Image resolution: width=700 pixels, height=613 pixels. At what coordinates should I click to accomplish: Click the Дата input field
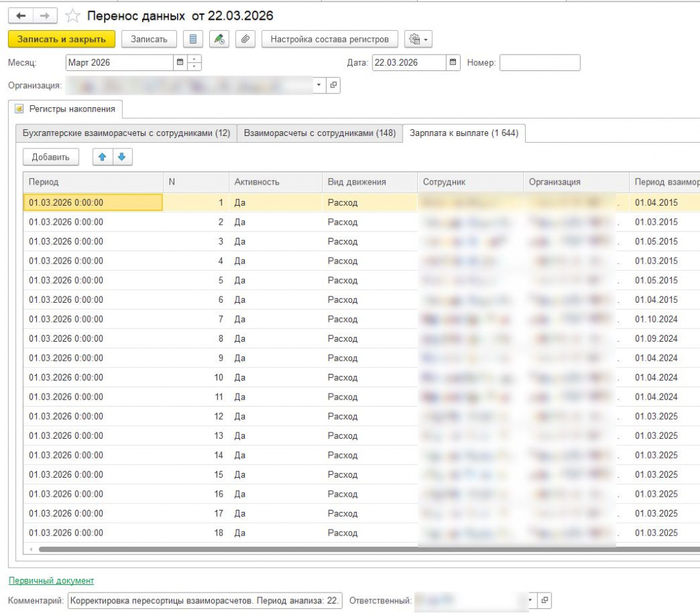coord(409,62)
